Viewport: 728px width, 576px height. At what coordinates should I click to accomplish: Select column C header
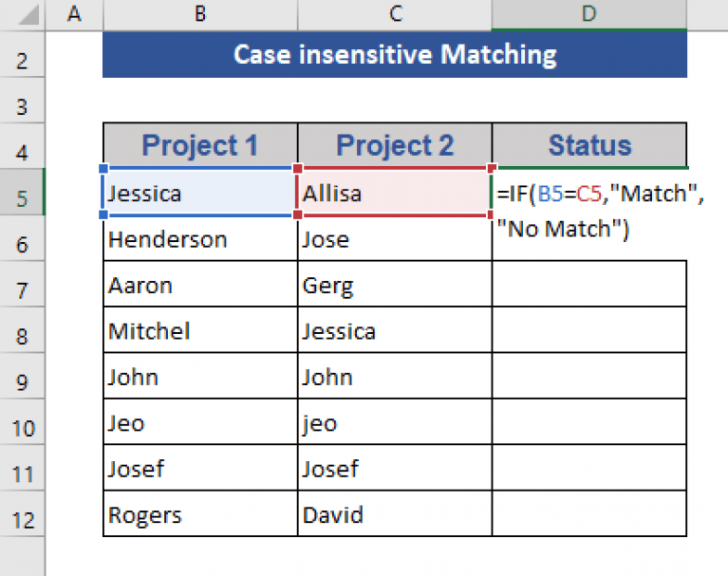pos(395,13)
